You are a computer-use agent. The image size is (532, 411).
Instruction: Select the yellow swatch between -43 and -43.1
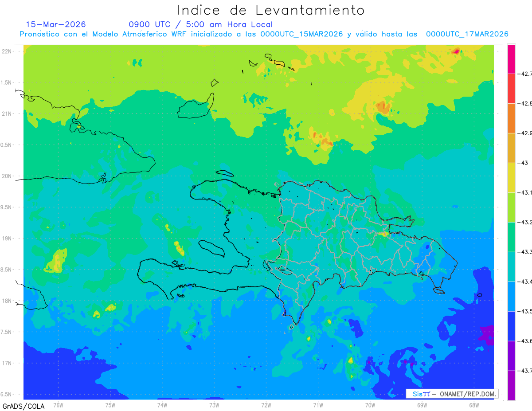click(511, 178)
